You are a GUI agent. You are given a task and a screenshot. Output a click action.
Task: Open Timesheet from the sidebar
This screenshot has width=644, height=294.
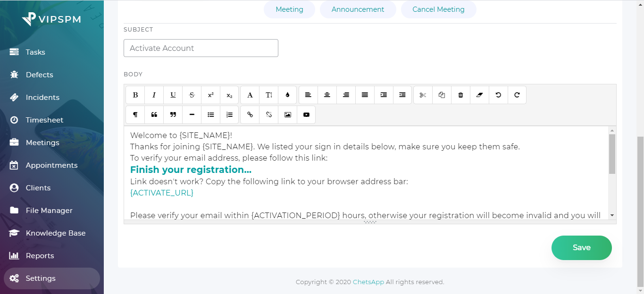pos(44,120)
